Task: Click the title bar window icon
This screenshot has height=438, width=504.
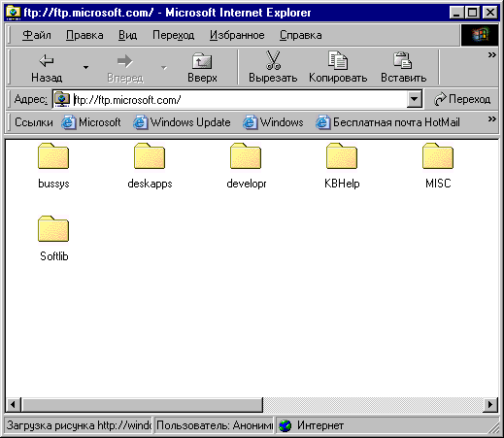Action: pyautogui.click(x=14, y=13)
